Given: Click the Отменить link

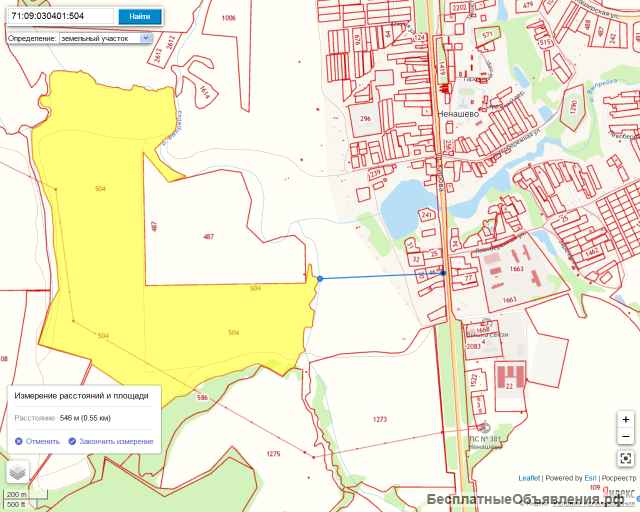Looking at the screenshot, I should [43, 441].
